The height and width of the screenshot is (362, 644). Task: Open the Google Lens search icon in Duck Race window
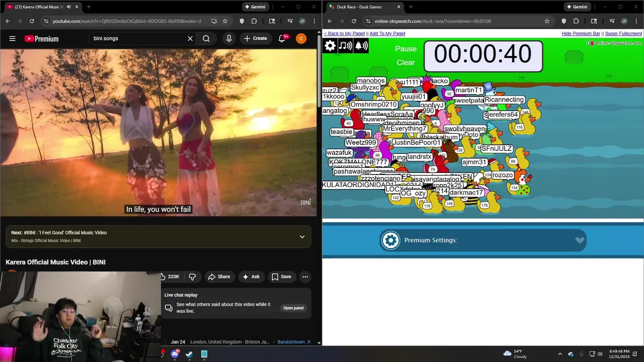pyautogui.click(x=594, y=21)
